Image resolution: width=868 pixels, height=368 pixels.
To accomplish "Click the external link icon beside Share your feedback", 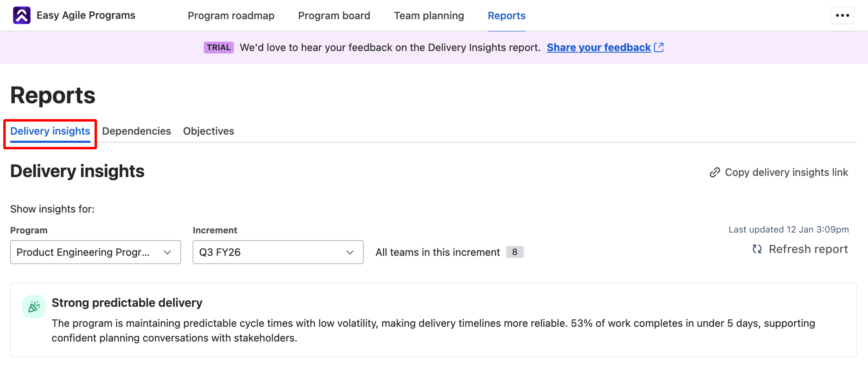I will point(659,47).
